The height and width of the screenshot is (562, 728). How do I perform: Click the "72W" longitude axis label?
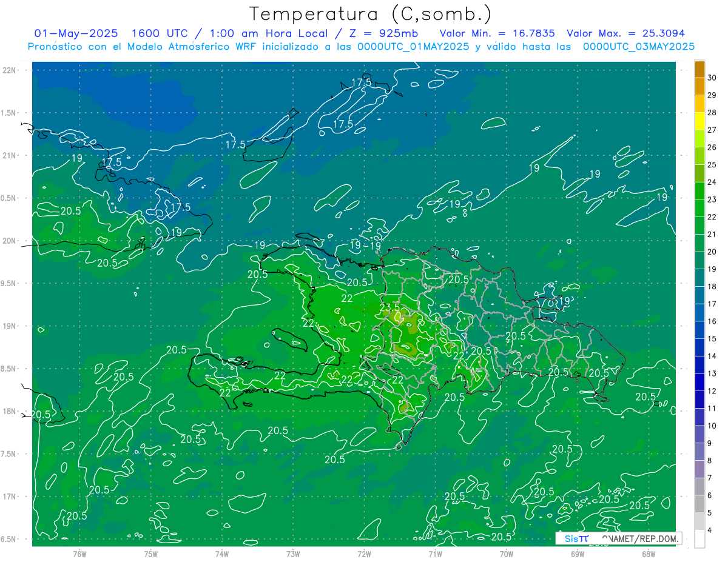(364, 554)
